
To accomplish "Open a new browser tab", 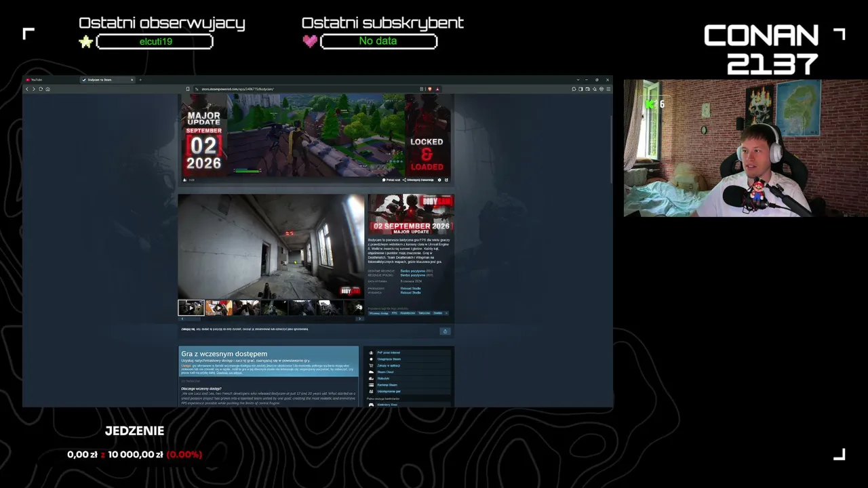I will [x=140, y=80].
